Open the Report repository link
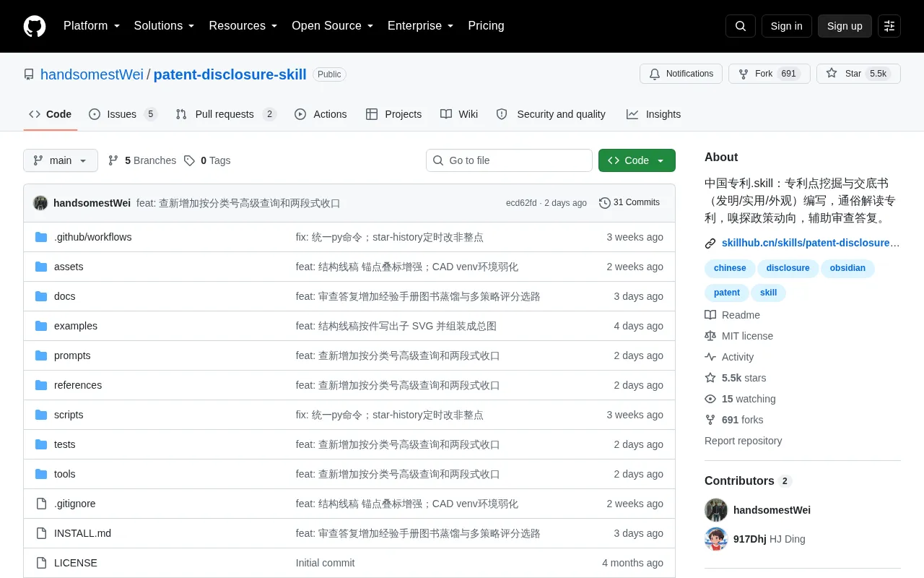This screenshot has height=578, width=924. tap(743, 441)
